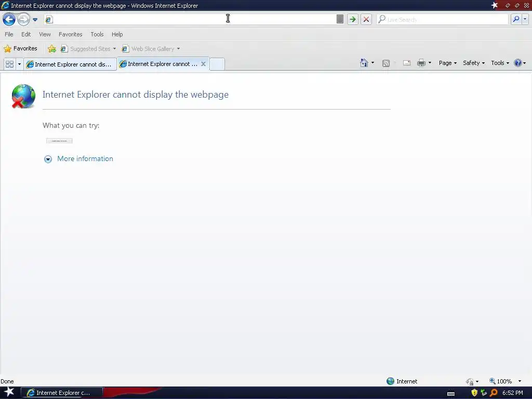Open the Tools menu in menu bar
The width and height of the screenshot is (532, 399).
(97, 34)
